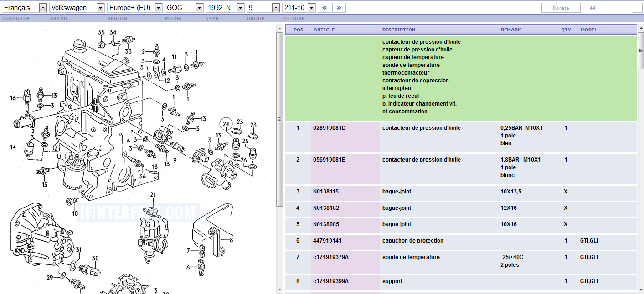This screenshot has width=644, height=294.
Task: Click article number 056919081E
Action: [329, 160]
